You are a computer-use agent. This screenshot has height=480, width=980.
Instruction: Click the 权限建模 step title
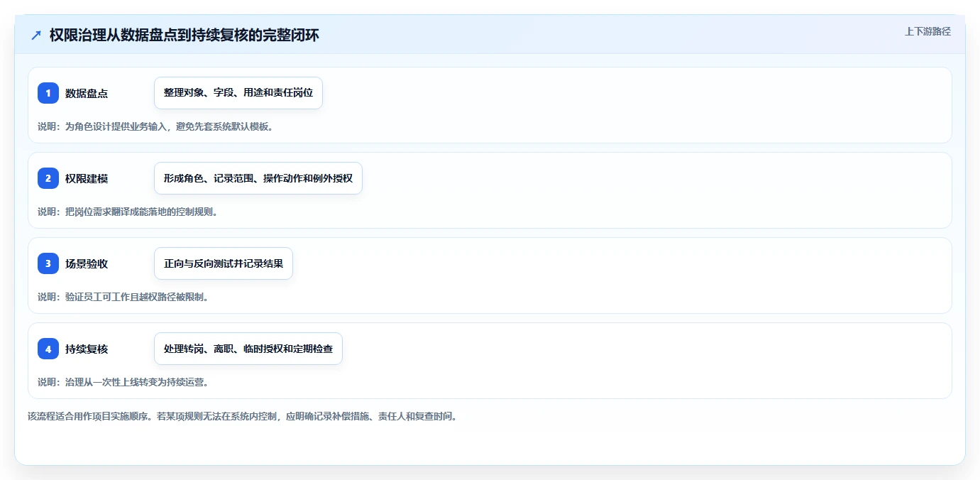click(x=87, y=178)
